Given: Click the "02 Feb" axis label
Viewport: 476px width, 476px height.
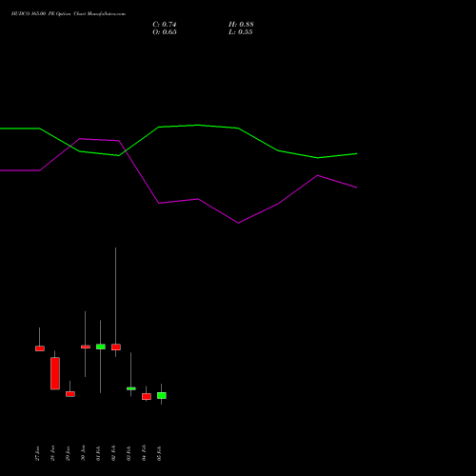Looking at the screenshot, I should (x=113, y=453).
